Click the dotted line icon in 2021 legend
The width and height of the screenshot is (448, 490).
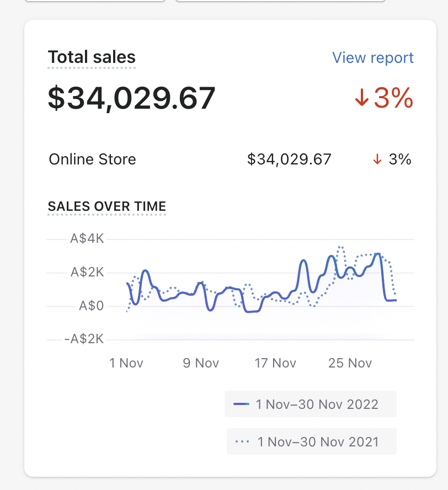point(242,442)
